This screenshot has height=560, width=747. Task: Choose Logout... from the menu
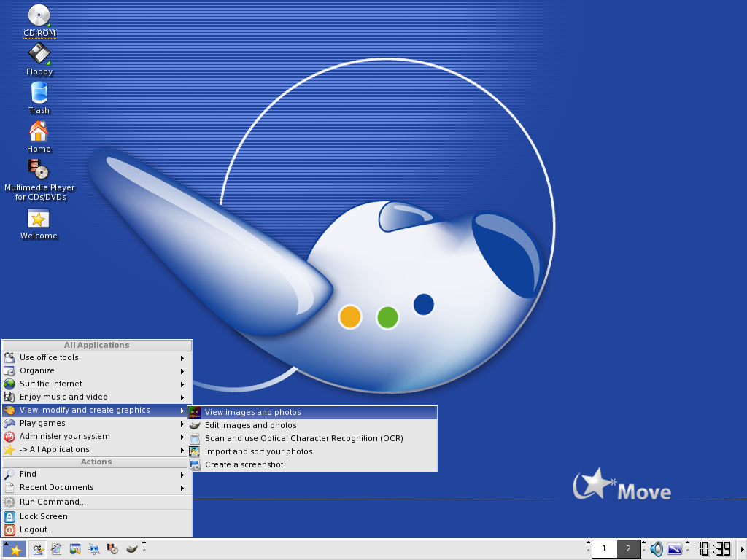(97, 529)
